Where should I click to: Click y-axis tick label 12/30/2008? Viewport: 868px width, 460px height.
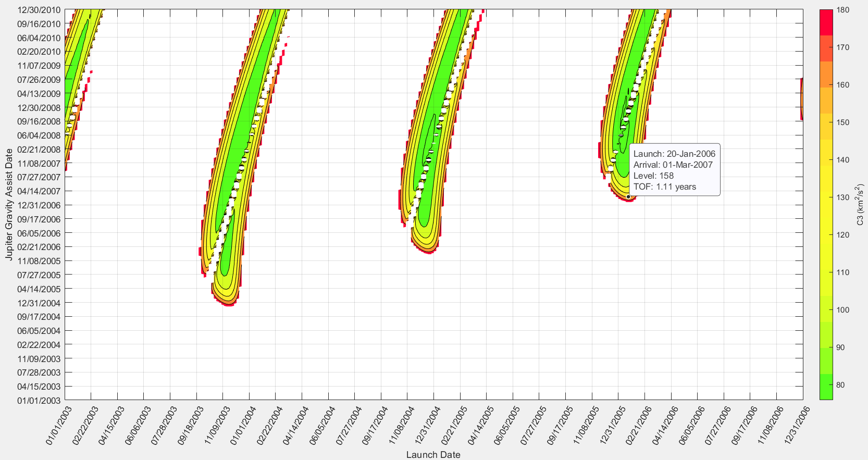coord(39,108)
